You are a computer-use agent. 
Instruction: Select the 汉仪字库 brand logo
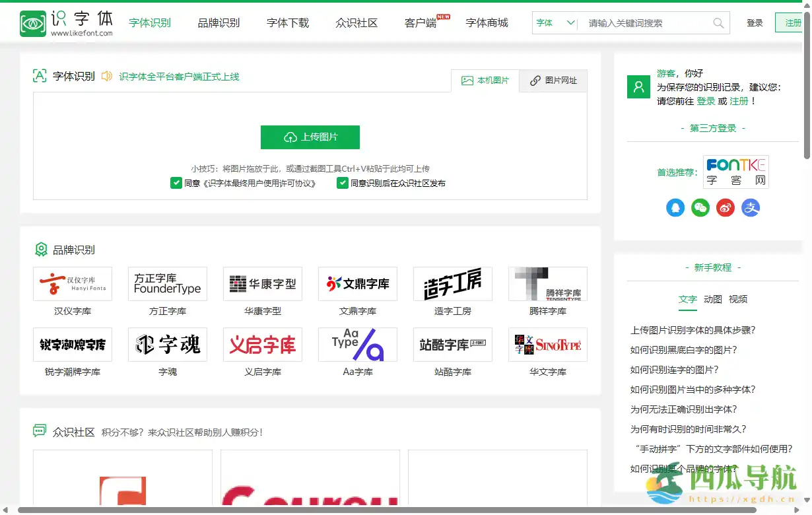[72, 283]
